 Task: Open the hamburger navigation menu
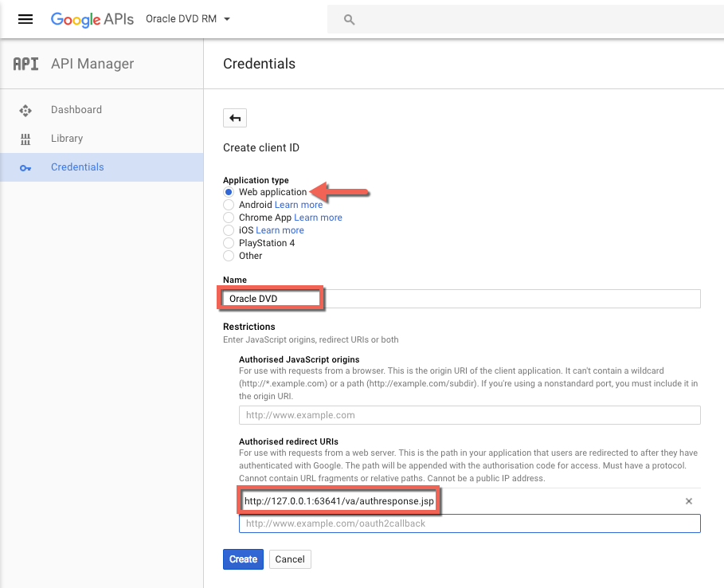[25, 19]
